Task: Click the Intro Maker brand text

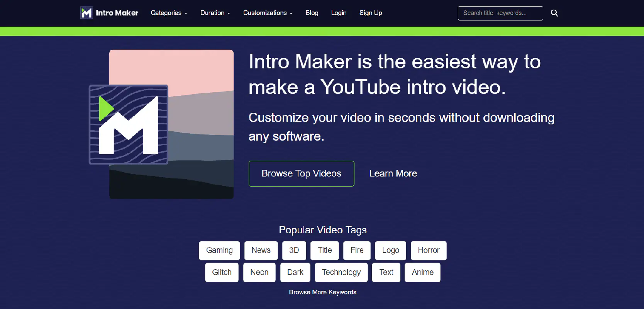Action: pyautogui.click(x=117, y=13)
